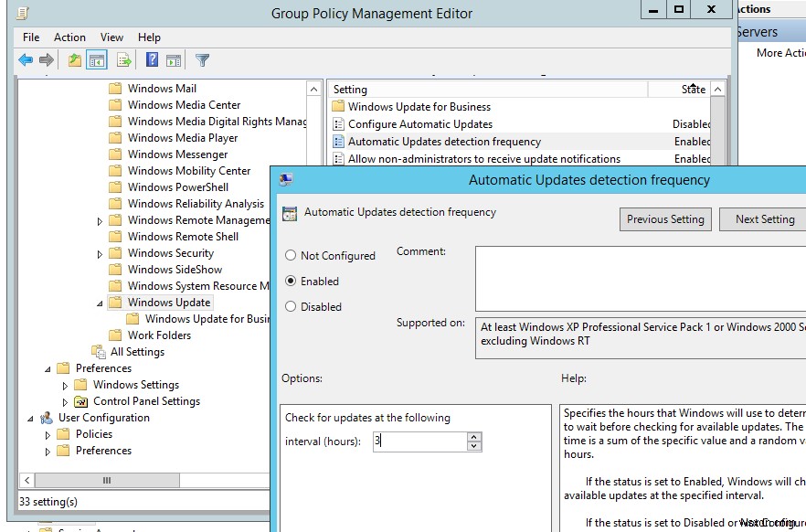This screenshot has height=532, width=806.
Task: Click the Previous Setting button
Action: coord(664,219)
